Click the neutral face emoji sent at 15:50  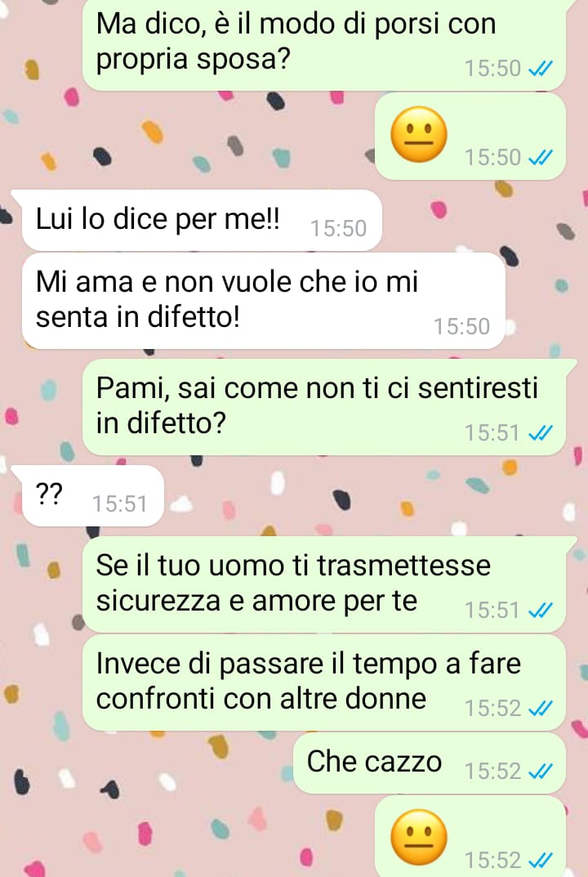pyautogui.click(x=419, y=135)
